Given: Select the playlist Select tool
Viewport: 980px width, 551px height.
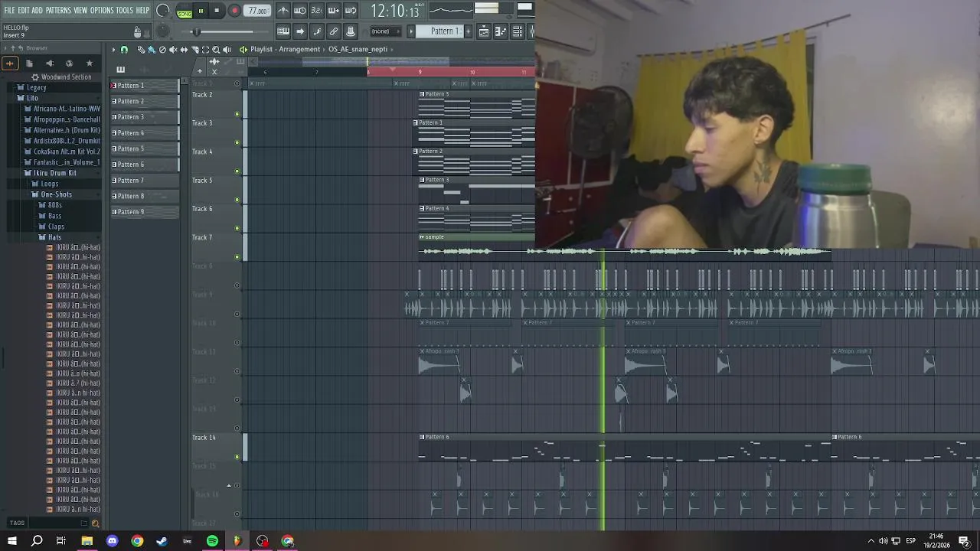Looking at the screenshot, I should [x=205, y=49].
